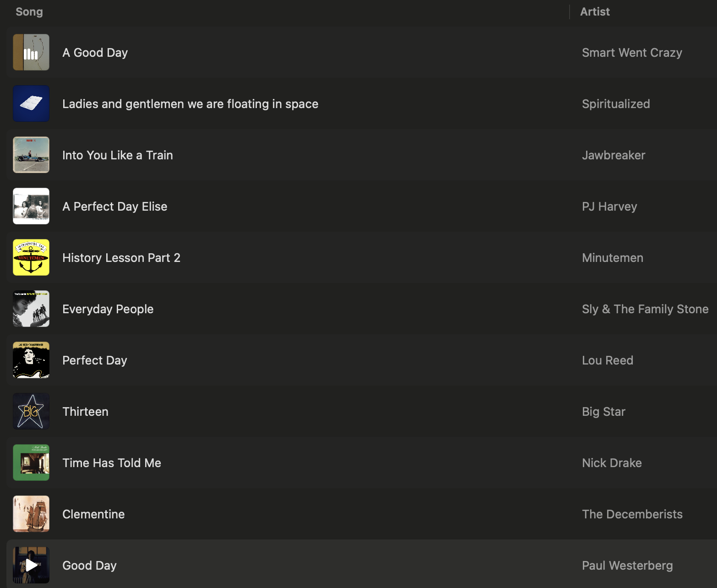Click the PJ Harvey album artwork
The image size is (717, 588).
coord(31,206)
